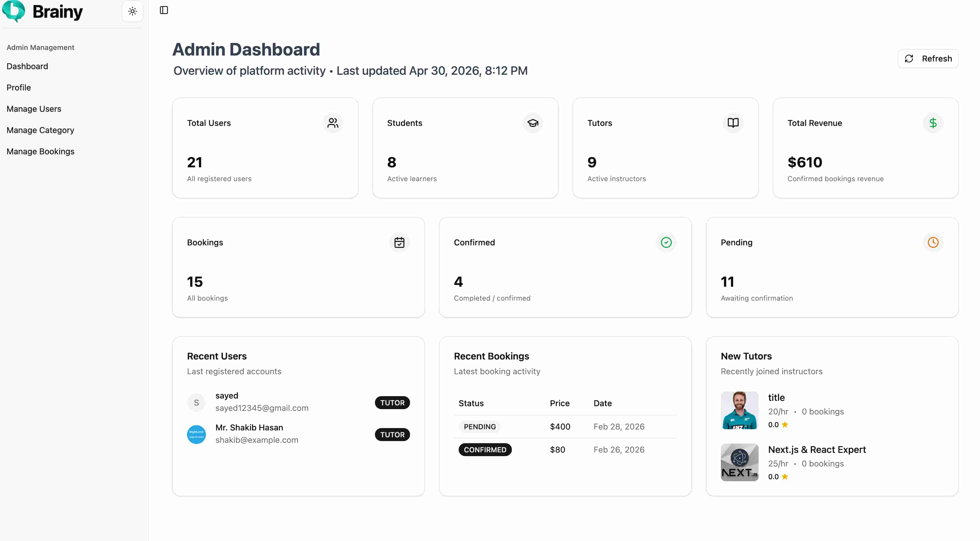Open Manage Bookings in the sidebar
This screenshot has height=541, width=980.
40,151
